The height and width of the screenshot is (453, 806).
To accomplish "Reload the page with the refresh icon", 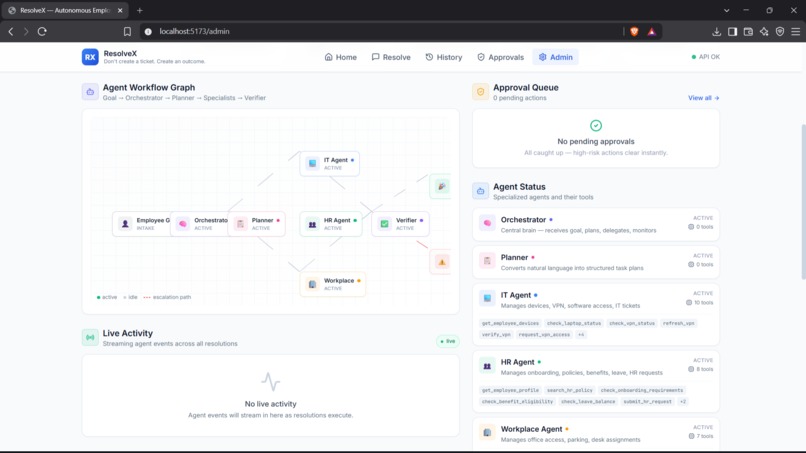I will (x=42, y=31).
